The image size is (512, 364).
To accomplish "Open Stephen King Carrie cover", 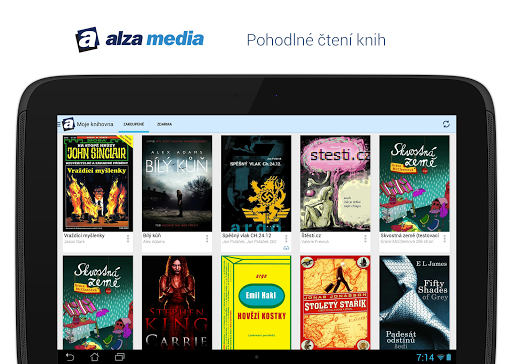I will pos(177,303).
